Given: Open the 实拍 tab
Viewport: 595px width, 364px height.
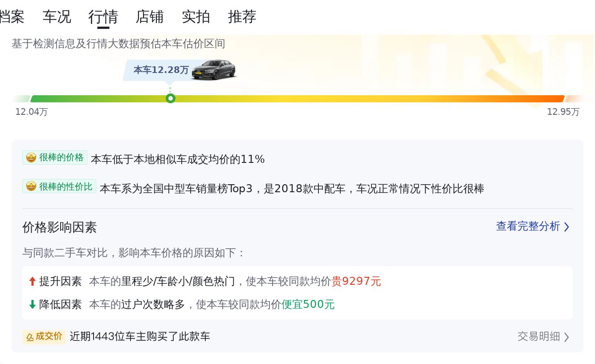Looking at the screenshot, I should coord(196,17).
